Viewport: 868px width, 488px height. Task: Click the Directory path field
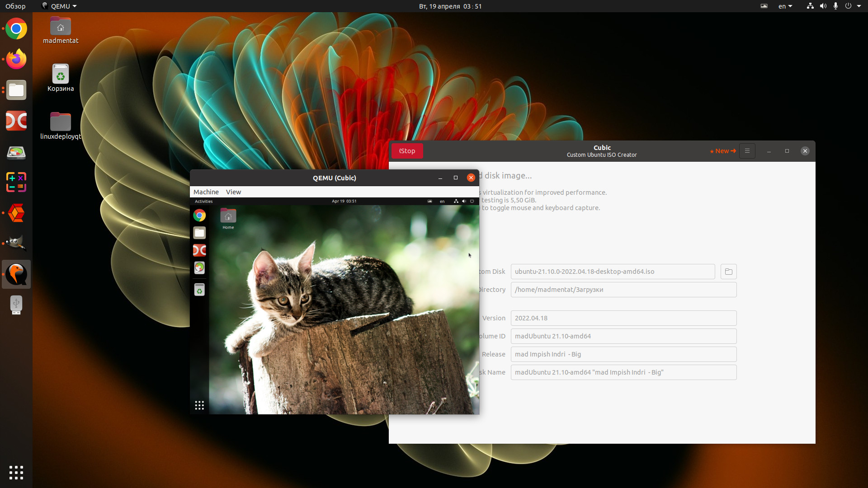tap(623, 290)
